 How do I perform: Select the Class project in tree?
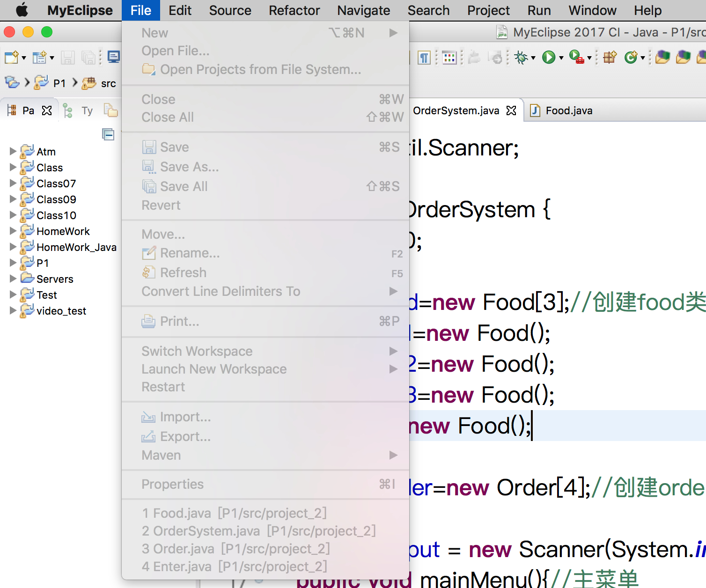pyautogui.click(x=50, y=168)
